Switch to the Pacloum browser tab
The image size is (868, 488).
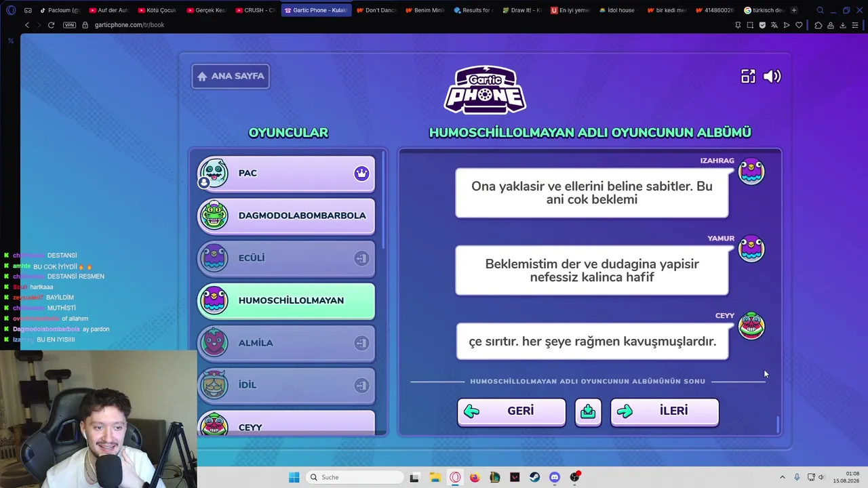tap(60, 10)
